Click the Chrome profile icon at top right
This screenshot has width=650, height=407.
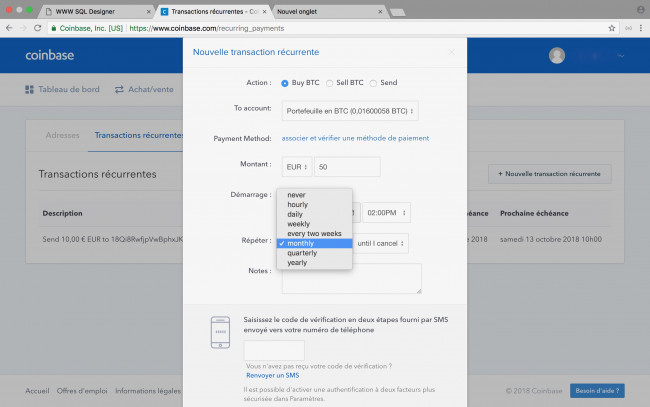[x=640, y=10]
